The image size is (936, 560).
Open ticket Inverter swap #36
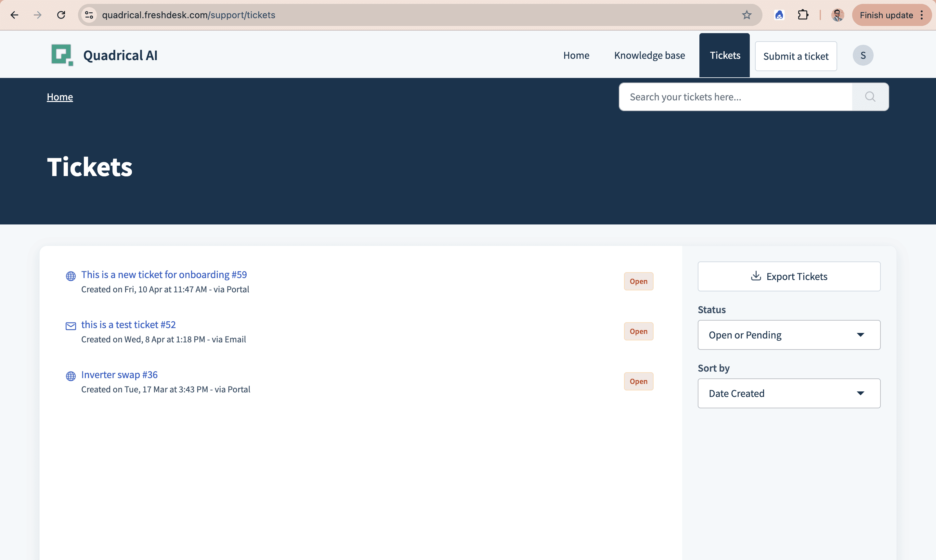[x=119, y=375]
